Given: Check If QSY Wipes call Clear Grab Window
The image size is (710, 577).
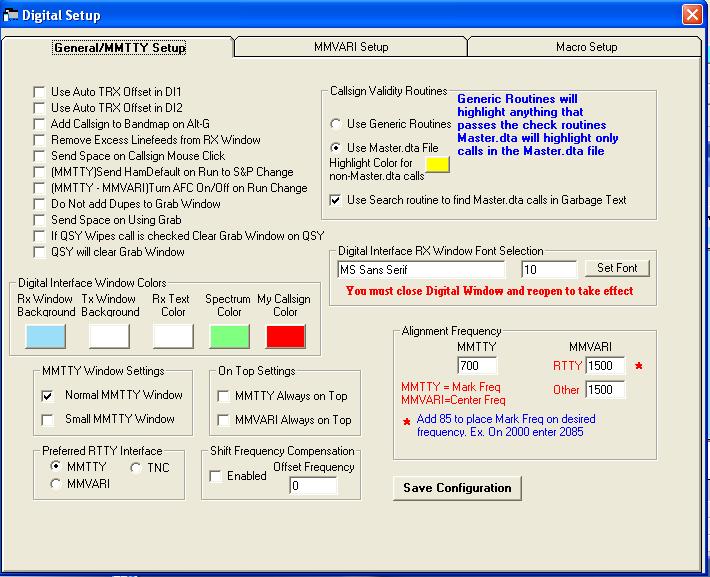Looking at the screenshot, I should [39, 236].
